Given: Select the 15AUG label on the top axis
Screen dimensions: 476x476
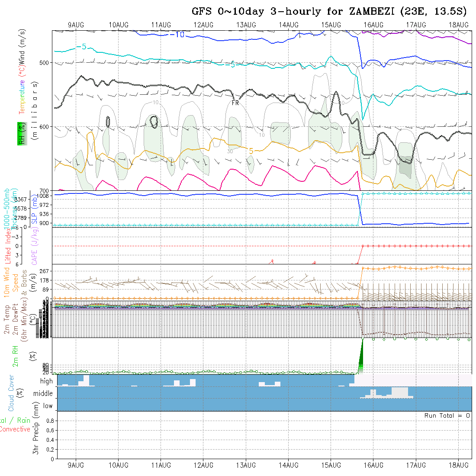Looking at the screenshot, I should coord(331,25).
